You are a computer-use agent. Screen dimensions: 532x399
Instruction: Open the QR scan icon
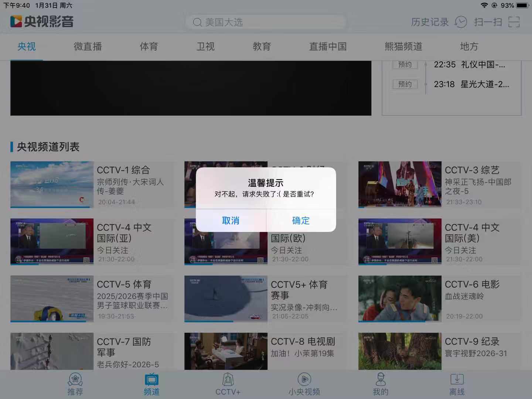pyautogui.click(x=514, y=22)
